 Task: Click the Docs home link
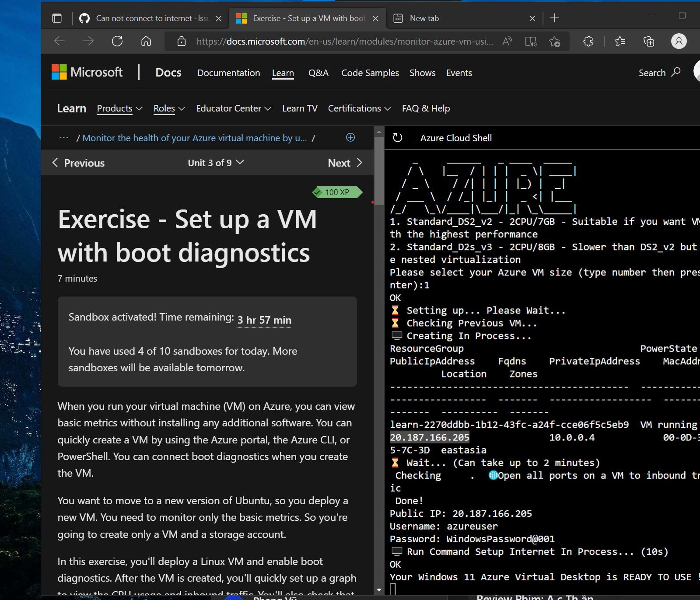tap(168, 73)
